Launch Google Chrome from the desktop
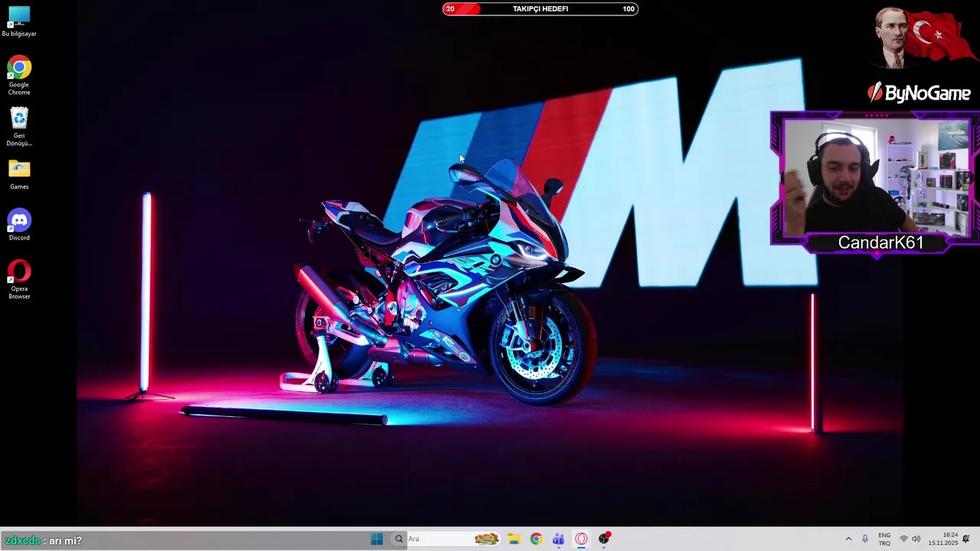Screen dimensions: 980x551 [x=19, y=76]
